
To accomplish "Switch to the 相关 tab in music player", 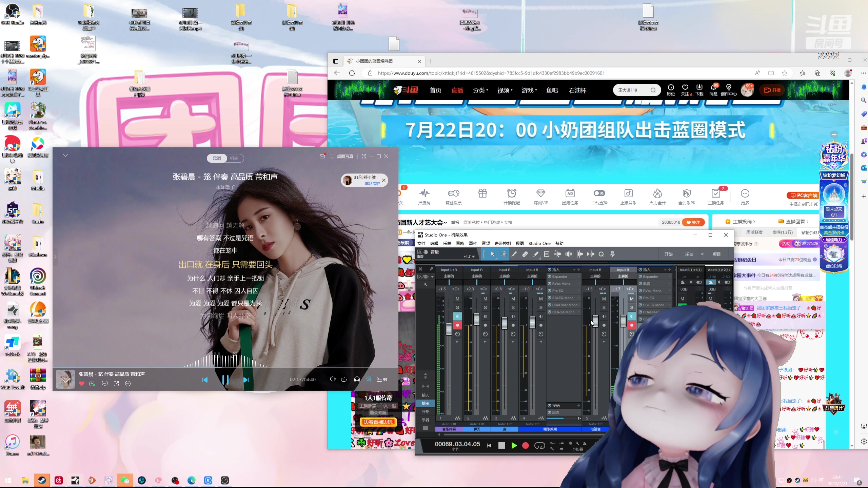I will coord(234,158).
